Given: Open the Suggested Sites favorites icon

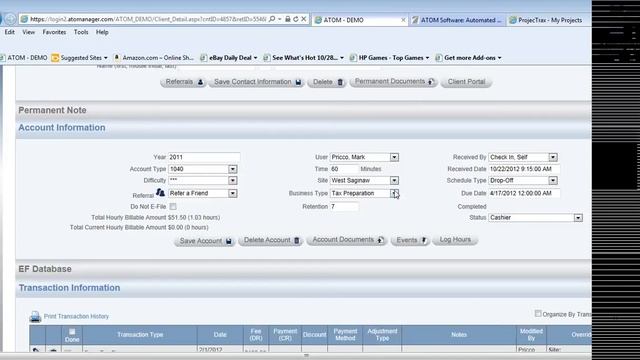Looking at the screenshot, I should click(x=55, y=58).
